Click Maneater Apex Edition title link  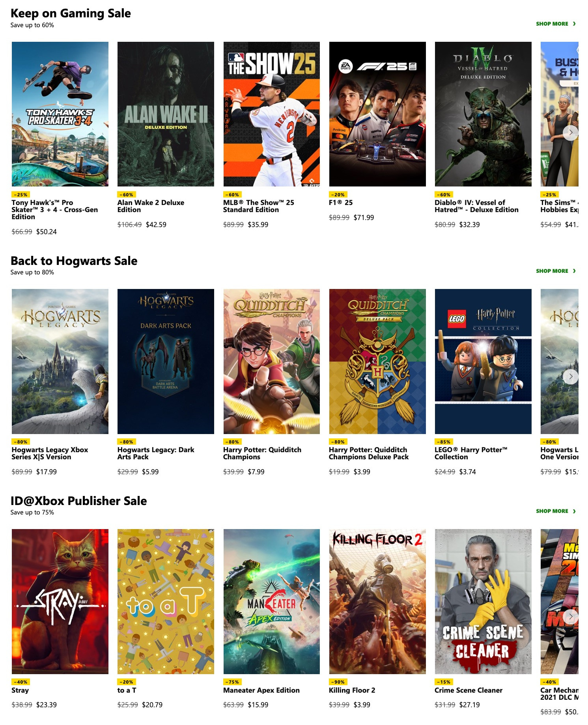click(x=261, y=690)
